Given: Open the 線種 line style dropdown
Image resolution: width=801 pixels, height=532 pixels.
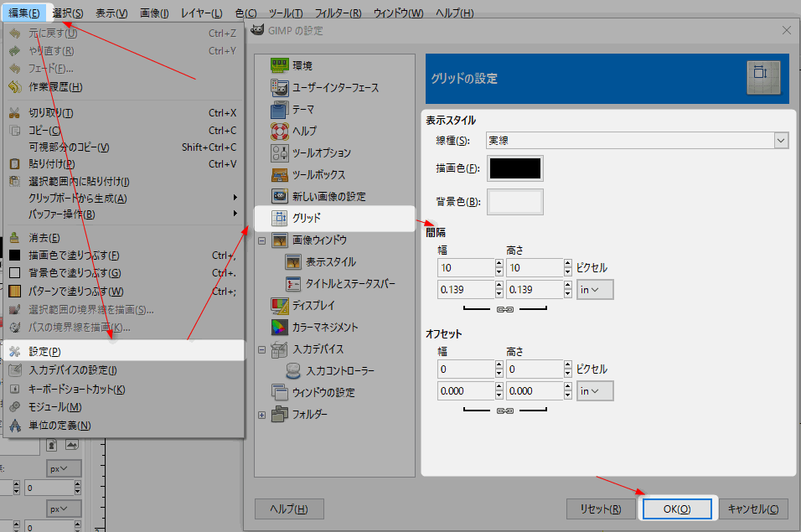Looking at the screenshot, I should (637, 141).
